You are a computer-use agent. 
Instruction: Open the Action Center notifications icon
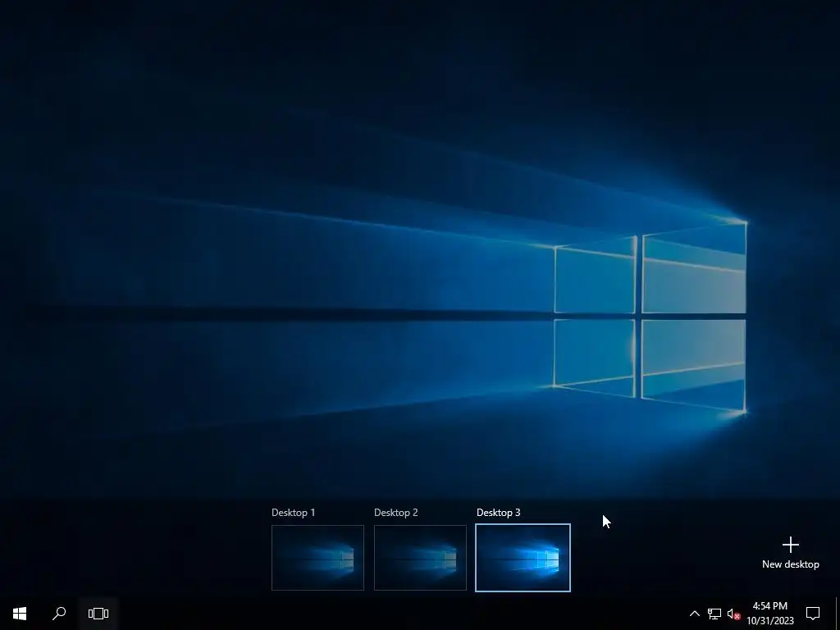coord(813,614)
